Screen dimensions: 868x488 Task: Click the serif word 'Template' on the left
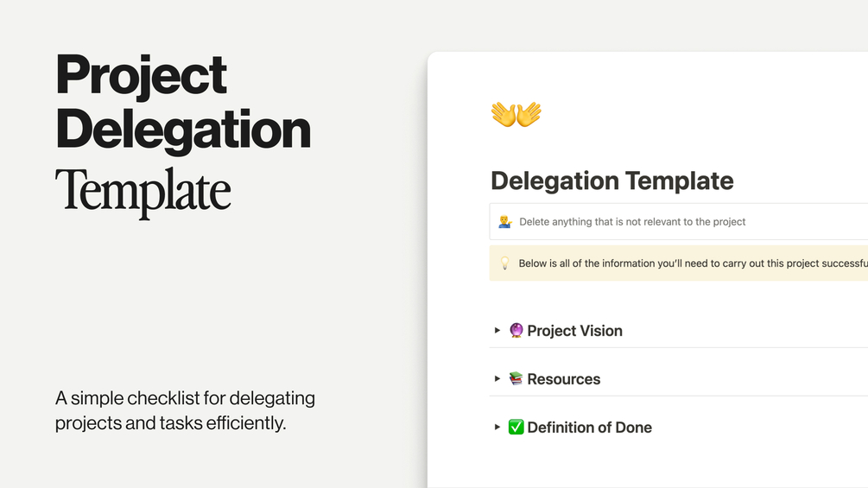pos(143,189)
